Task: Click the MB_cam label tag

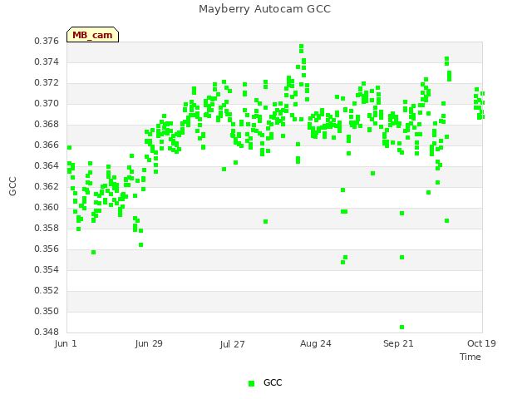Action: point(92,35)
